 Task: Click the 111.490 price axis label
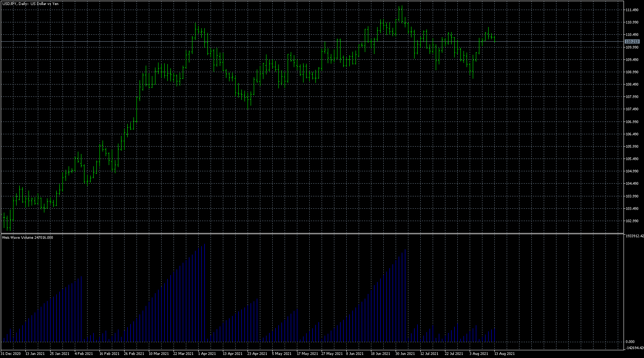[x=632, y=10]
